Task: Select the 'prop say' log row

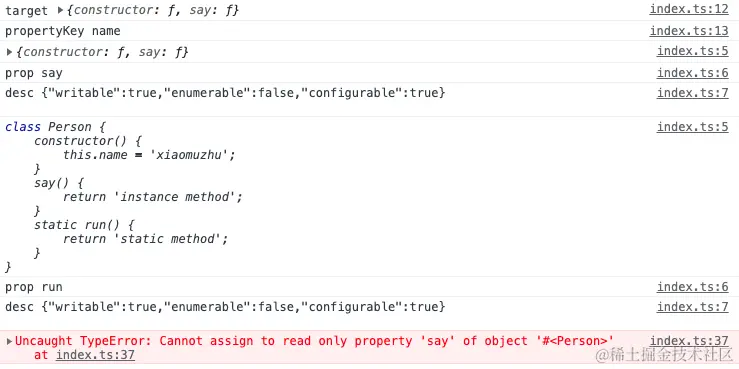Action: pos(370,73)
